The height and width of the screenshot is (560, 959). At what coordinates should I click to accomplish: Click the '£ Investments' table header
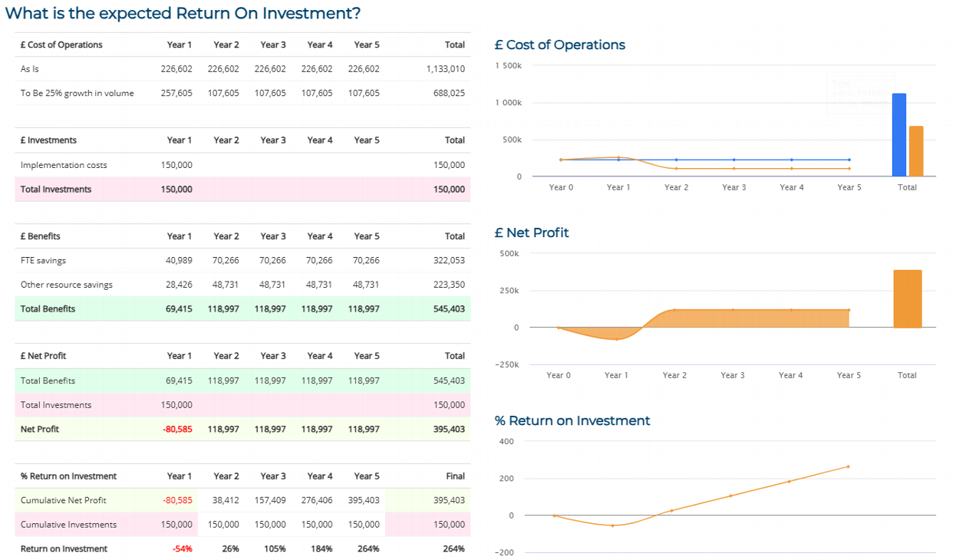[x=49, y=140]
